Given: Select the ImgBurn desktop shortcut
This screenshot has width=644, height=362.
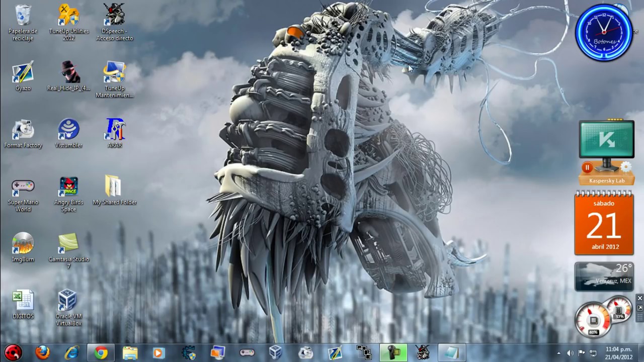Looking at the screenshot, I should click(23, 247).
